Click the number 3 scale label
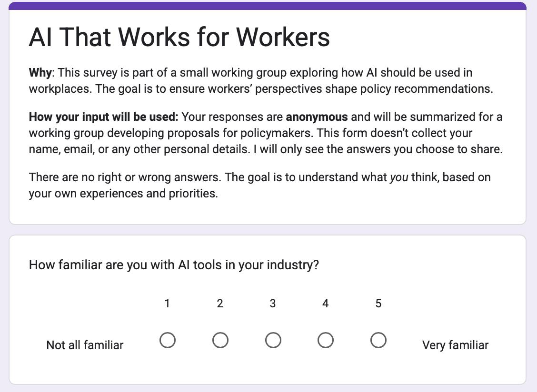The image size is (537, 392). tap(273, 304)
